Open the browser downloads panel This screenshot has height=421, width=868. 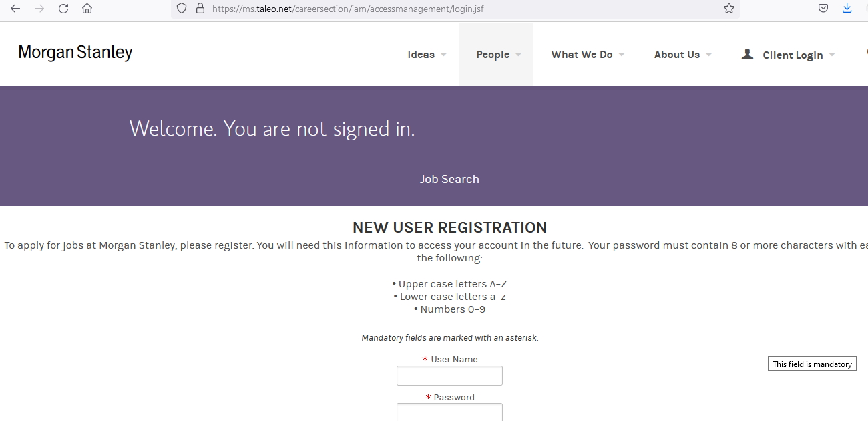[x=847, y=9]
